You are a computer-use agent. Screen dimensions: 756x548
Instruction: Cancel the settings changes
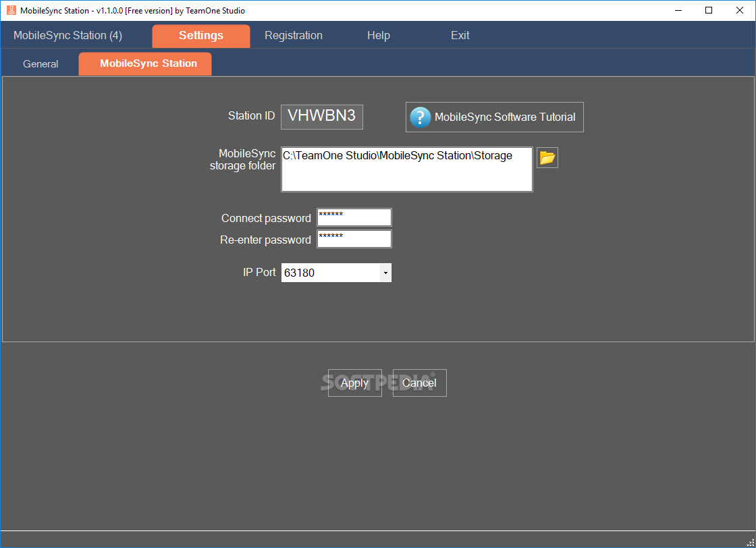pos(419,383)
